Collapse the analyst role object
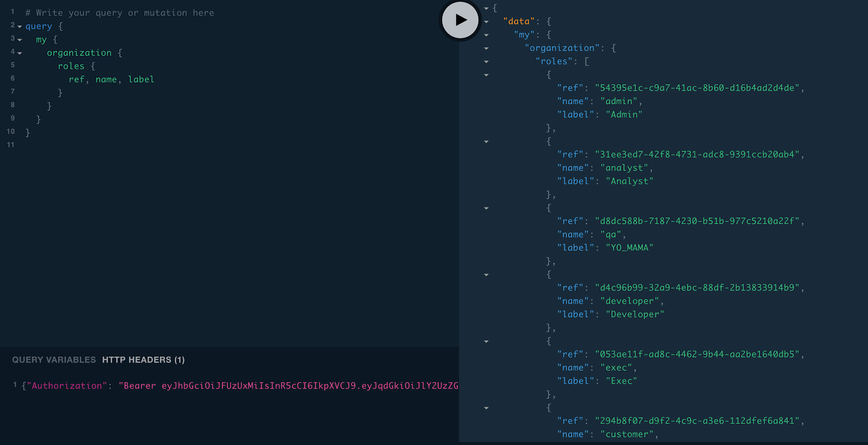Viewport: 868px width, 445px height. (x=486, y=142)
